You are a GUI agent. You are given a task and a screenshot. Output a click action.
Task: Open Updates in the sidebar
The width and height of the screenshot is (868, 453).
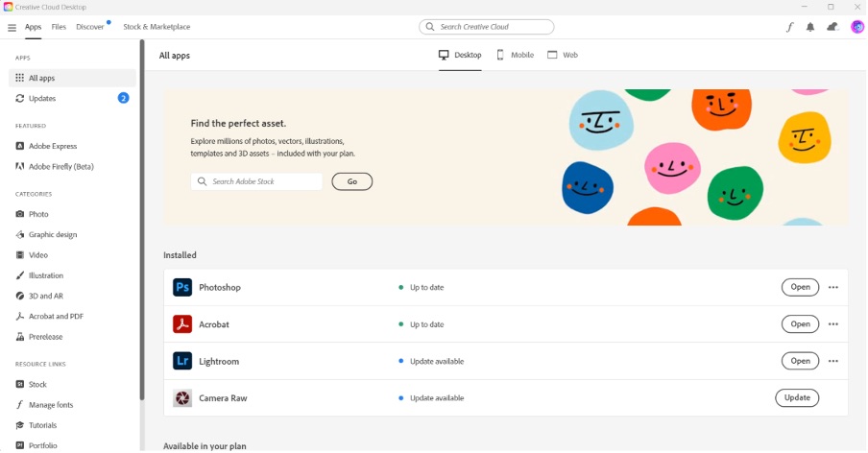coord(42,98)
